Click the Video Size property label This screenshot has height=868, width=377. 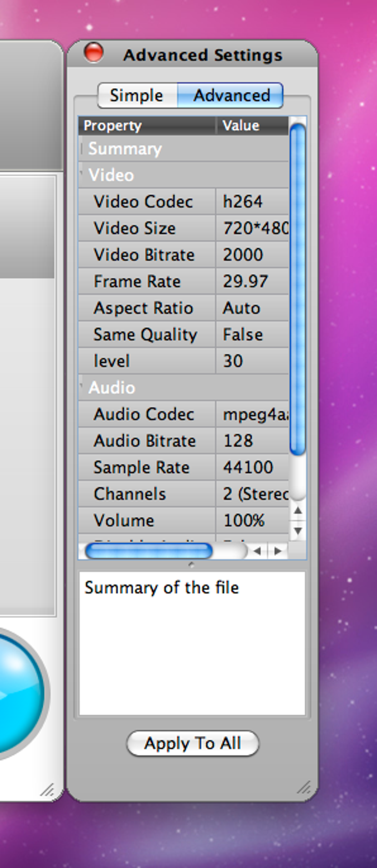[x=134, y=228]
